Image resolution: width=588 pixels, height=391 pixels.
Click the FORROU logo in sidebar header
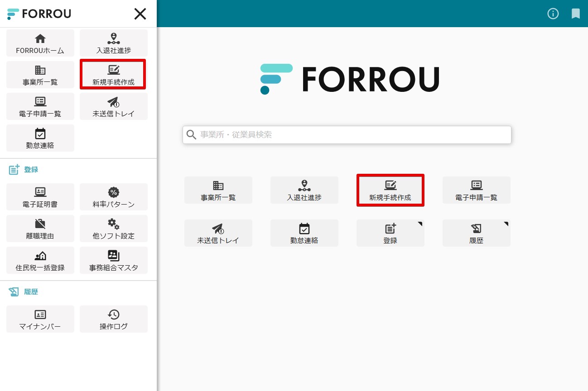(39, 14)
